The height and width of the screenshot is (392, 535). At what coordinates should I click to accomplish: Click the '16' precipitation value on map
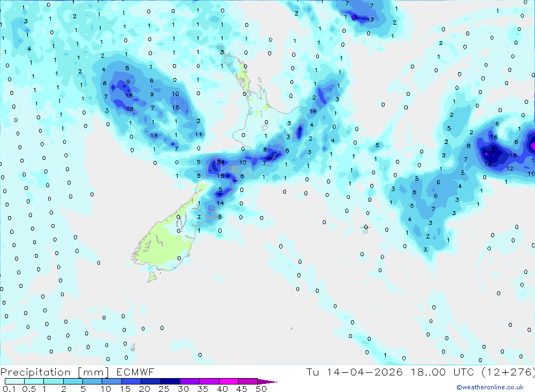point(494,137)
